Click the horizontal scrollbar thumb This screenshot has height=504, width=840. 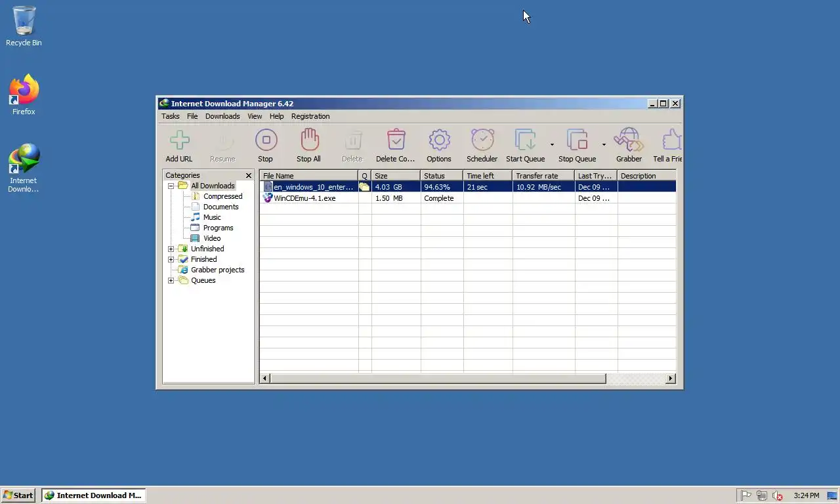tap(438, 379)
